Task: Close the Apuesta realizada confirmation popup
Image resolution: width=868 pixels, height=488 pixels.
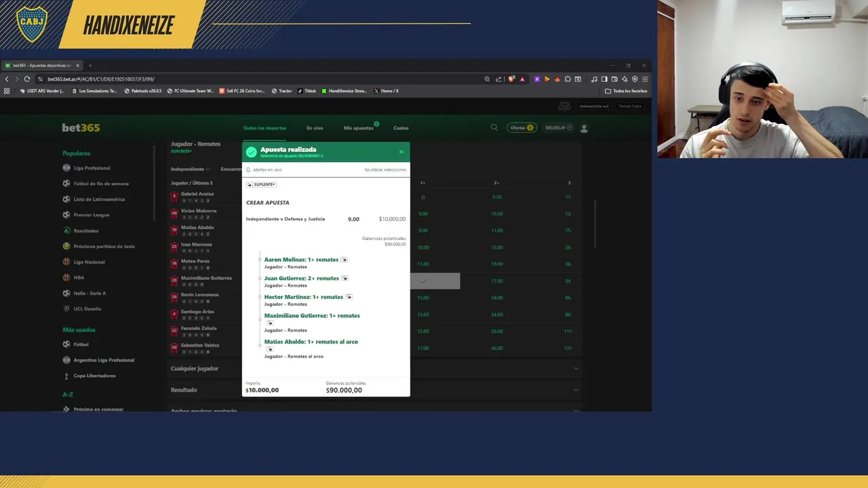Action: click(401, 152)
